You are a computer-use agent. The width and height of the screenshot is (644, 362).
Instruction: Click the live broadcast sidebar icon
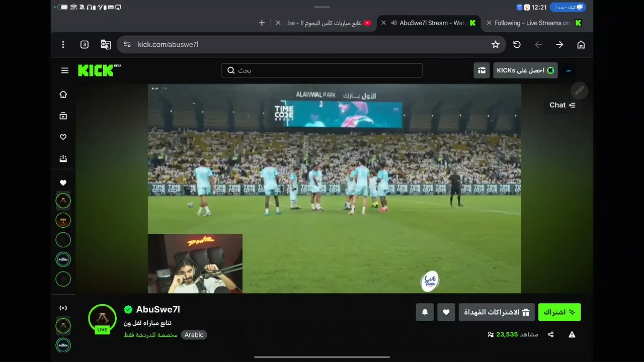tap(63, 308)
